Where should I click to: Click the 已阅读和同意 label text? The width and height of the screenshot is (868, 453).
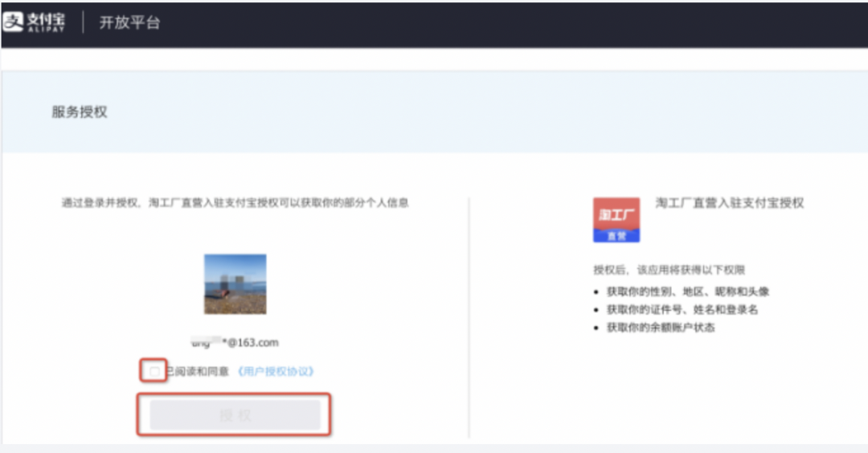[x=198, y=372]
